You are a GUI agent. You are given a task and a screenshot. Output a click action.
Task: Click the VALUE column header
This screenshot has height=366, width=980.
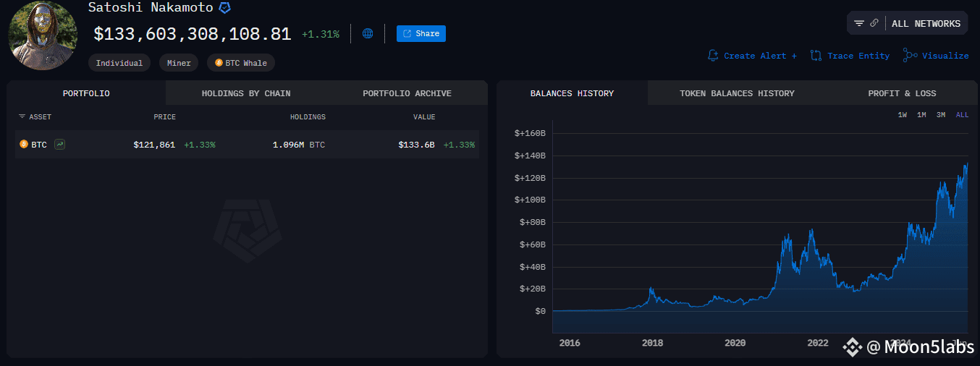point(424,116)
